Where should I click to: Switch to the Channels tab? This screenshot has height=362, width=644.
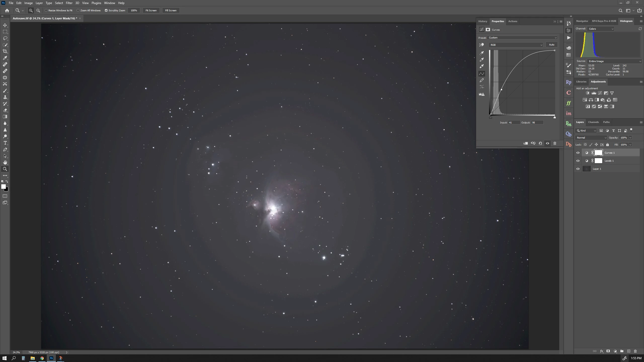point(593,122)
